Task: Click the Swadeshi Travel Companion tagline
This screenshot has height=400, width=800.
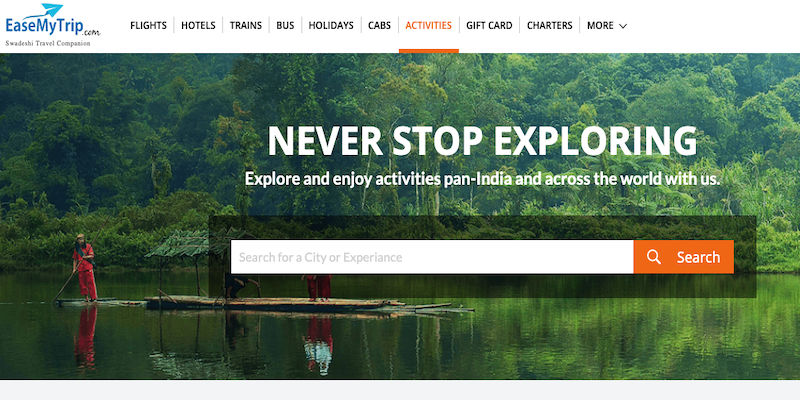Action: click(48, 43)
